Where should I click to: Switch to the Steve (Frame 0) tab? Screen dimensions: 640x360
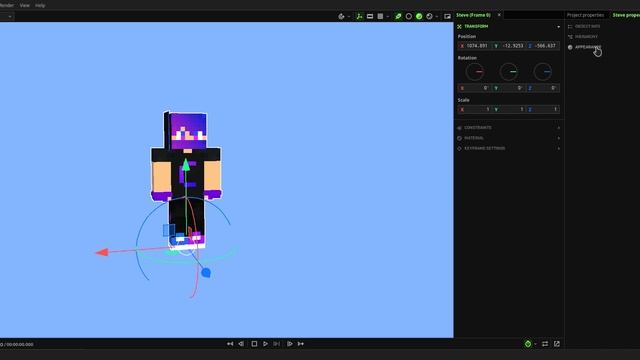click(x=473, y=15)
